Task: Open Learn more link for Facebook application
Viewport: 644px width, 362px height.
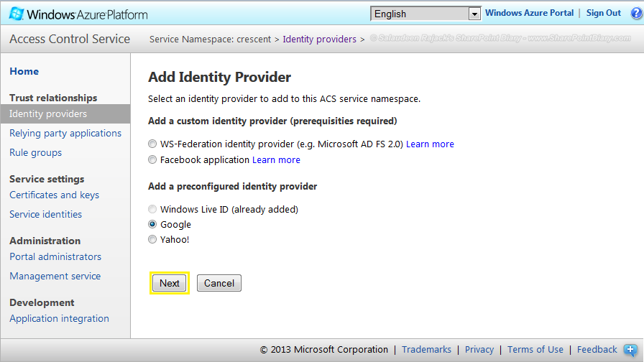Action: click(276, 159)
